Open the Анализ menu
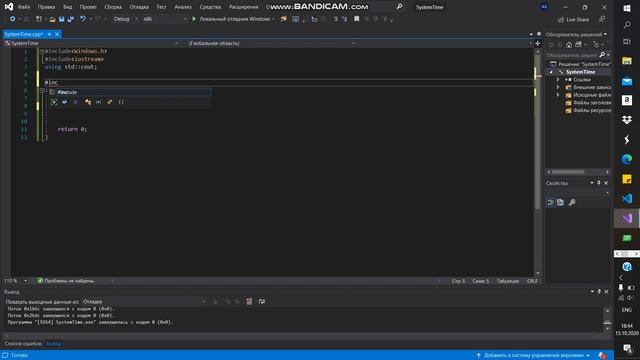640x360 pixels. (x=183, y=7)
